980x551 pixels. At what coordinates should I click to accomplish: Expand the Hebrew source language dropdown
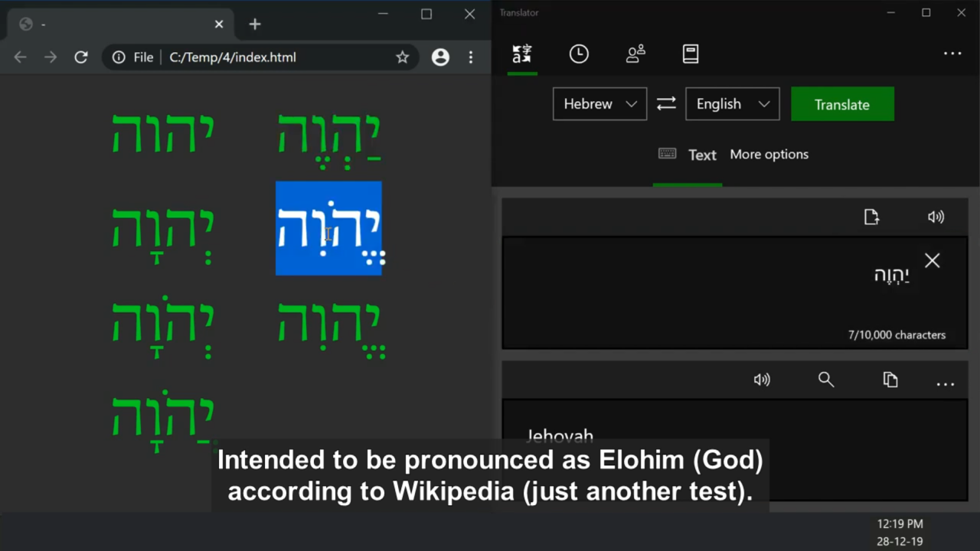[599, 104]
